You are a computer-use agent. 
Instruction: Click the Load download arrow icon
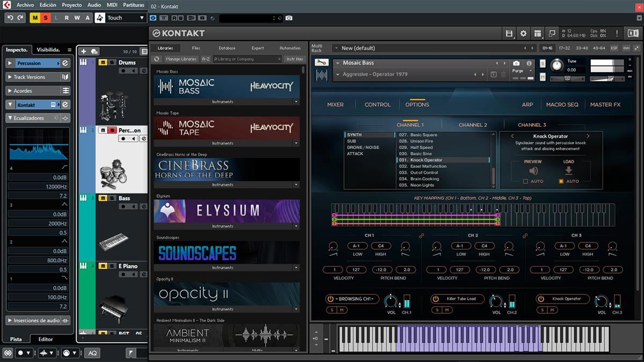569,171
